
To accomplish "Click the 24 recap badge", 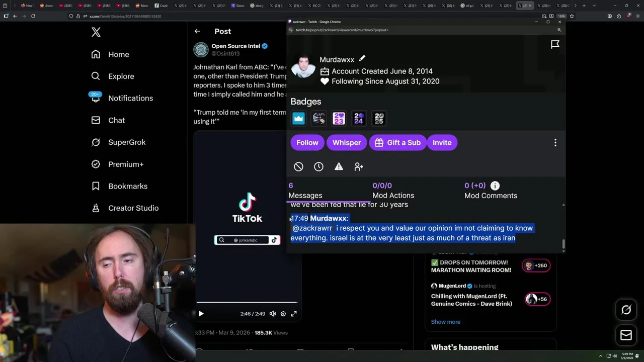I will click(x=359, y=118).
